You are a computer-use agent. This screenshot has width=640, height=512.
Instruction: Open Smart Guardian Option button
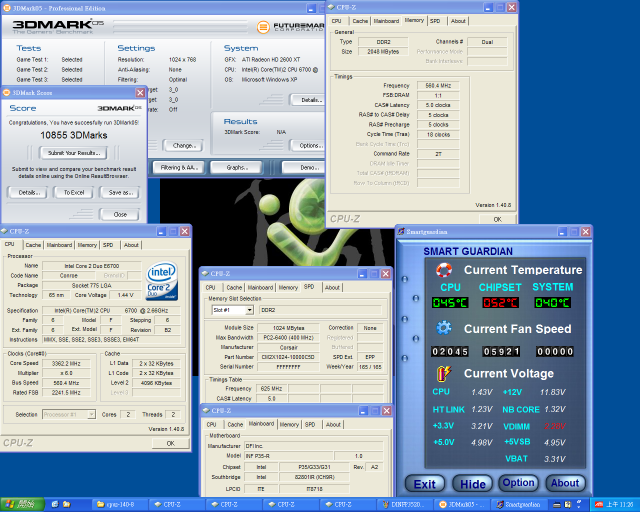point(518,483)
